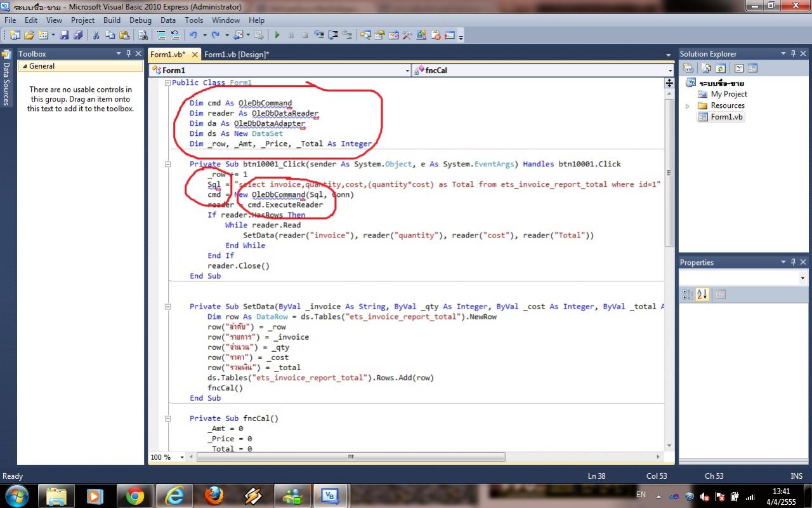Image resolution: width=812 pixels, height=508 pixels.
Task: Open Google Chrome from the taskbar
Action: 134,495
